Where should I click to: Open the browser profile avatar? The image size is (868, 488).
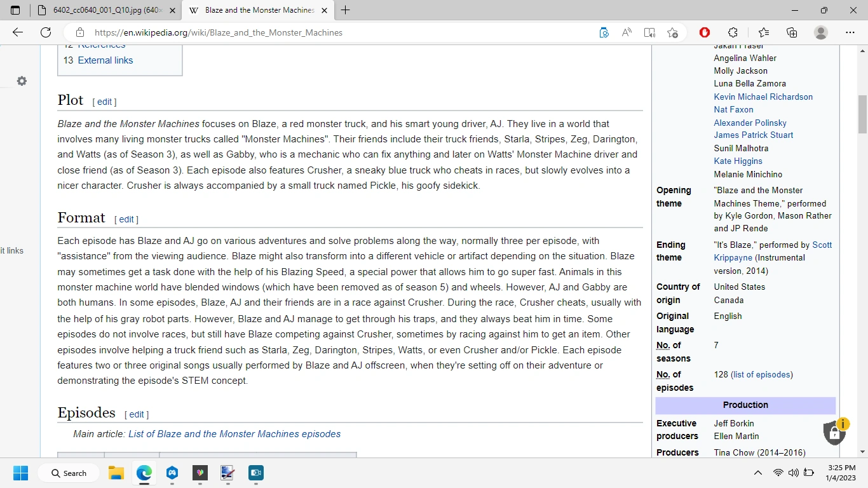pos(820,32)
